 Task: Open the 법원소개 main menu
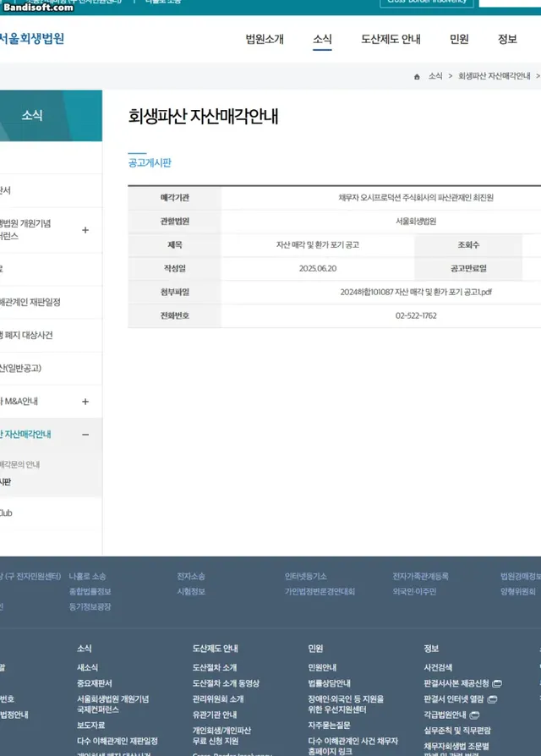pyautogui.click(x=265, y=39)
